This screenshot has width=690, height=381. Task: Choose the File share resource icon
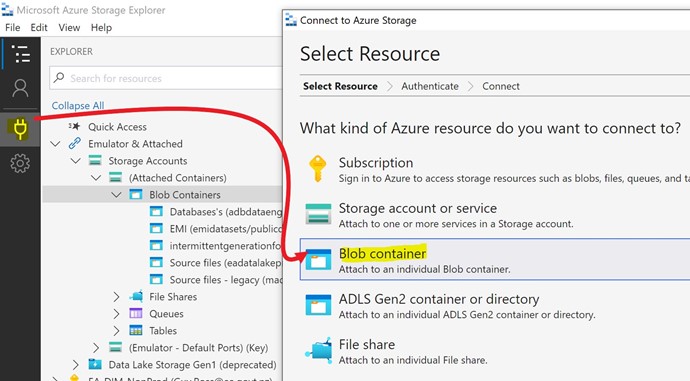[319, 351]
